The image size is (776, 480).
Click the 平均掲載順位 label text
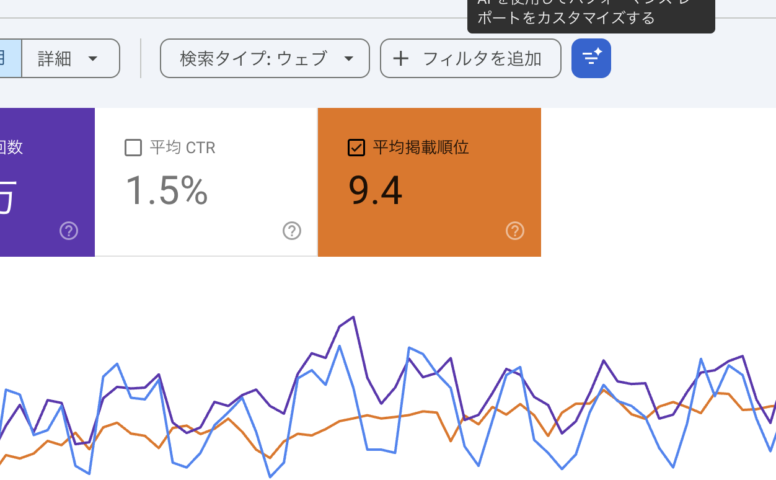point(421,148)
